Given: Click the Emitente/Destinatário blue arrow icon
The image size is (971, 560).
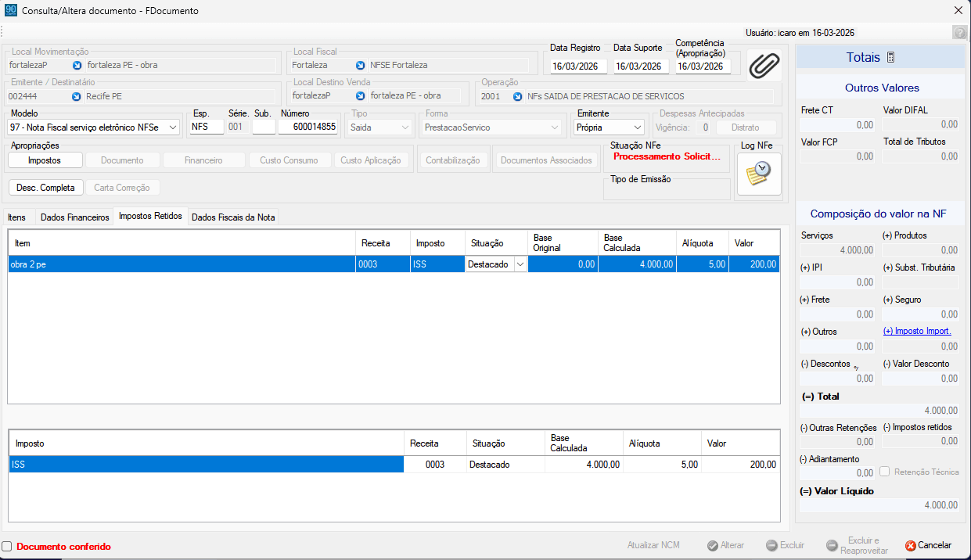Looking at the screenshot, I should coord(77,96).
